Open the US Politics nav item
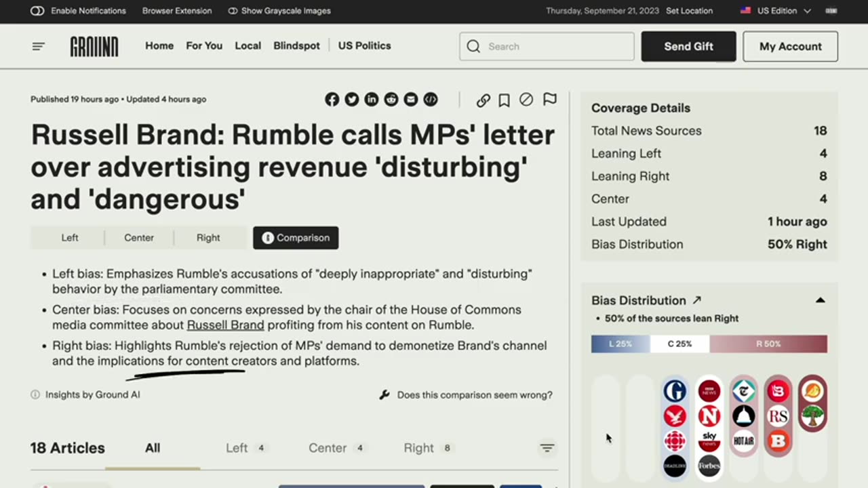 pos(364,46)
